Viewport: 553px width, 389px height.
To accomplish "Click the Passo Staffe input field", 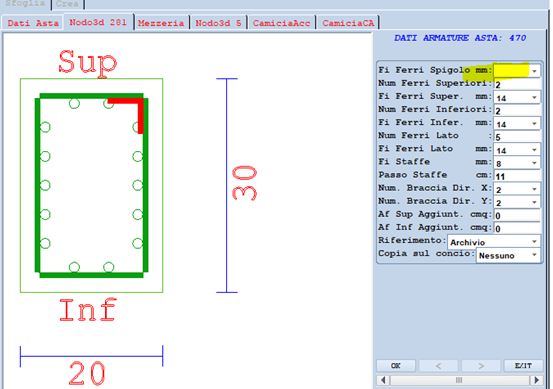I will pos(517,176).
